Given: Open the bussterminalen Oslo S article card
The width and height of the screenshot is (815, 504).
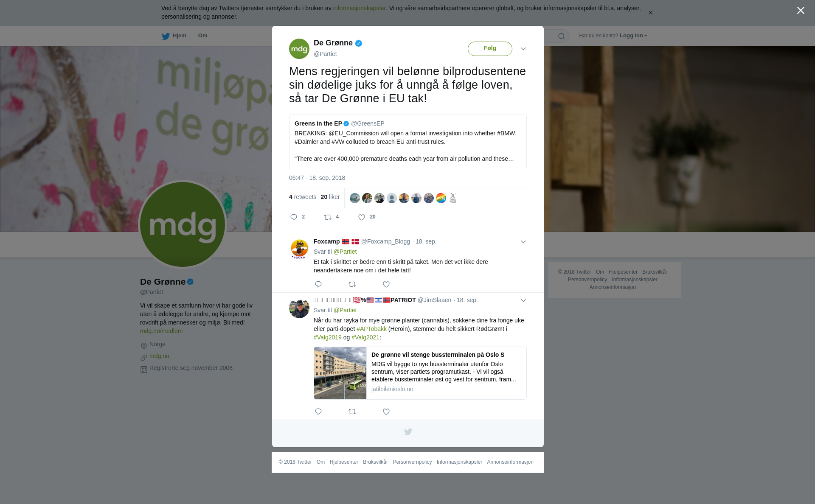Looking at the screenshot, I should 420,373.
